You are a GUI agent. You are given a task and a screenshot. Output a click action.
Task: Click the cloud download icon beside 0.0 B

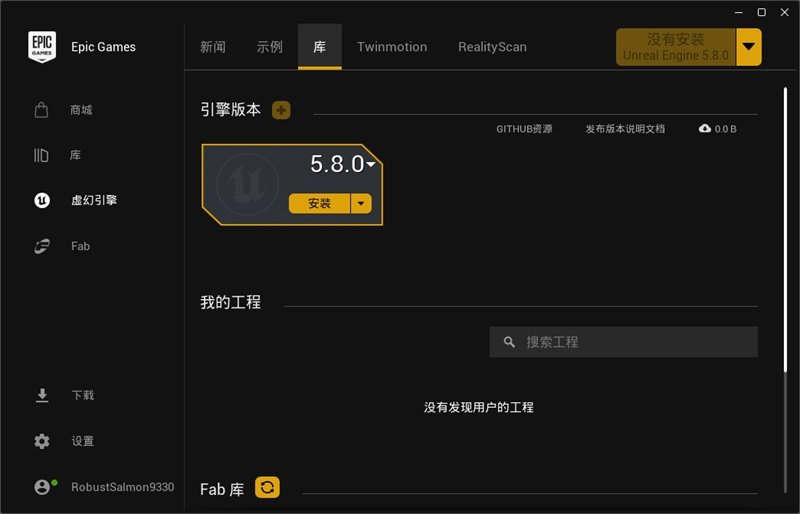point(705,129)
